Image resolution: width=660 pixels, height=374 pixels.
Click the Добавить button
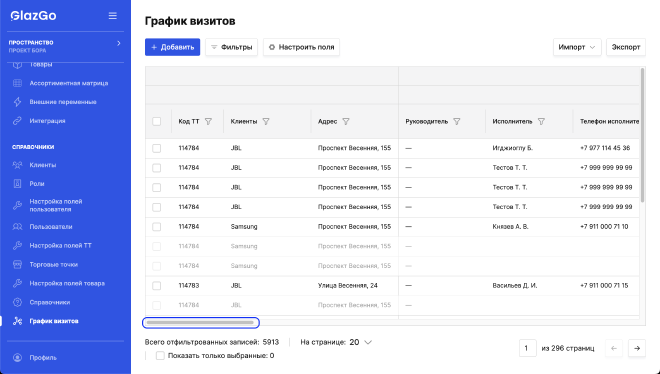click(173, 47)
